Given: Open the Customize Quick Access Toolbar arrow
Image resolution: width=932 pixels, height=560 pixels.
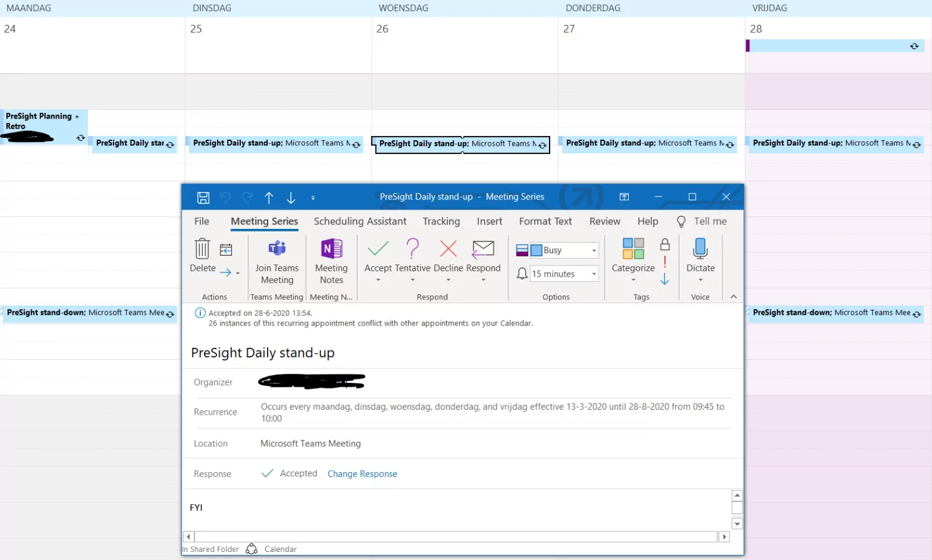Looking at the screenshot, I should pyautogui.click(x=313, y=198).
